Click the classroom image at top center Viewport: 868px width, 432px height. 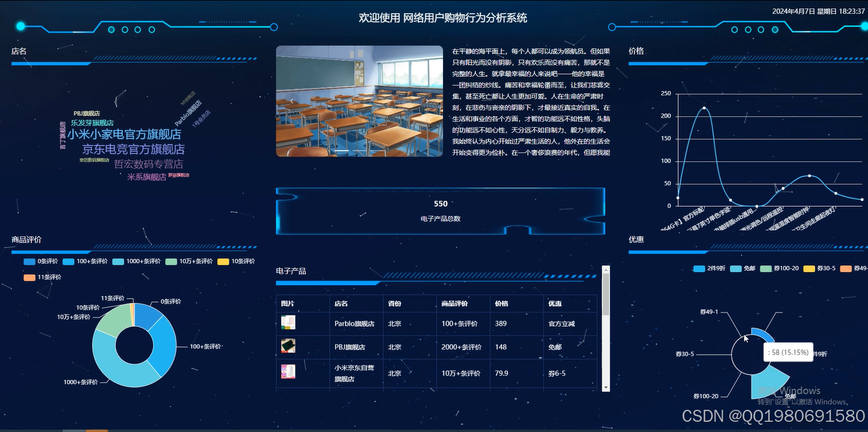click(x=359, y=100)
